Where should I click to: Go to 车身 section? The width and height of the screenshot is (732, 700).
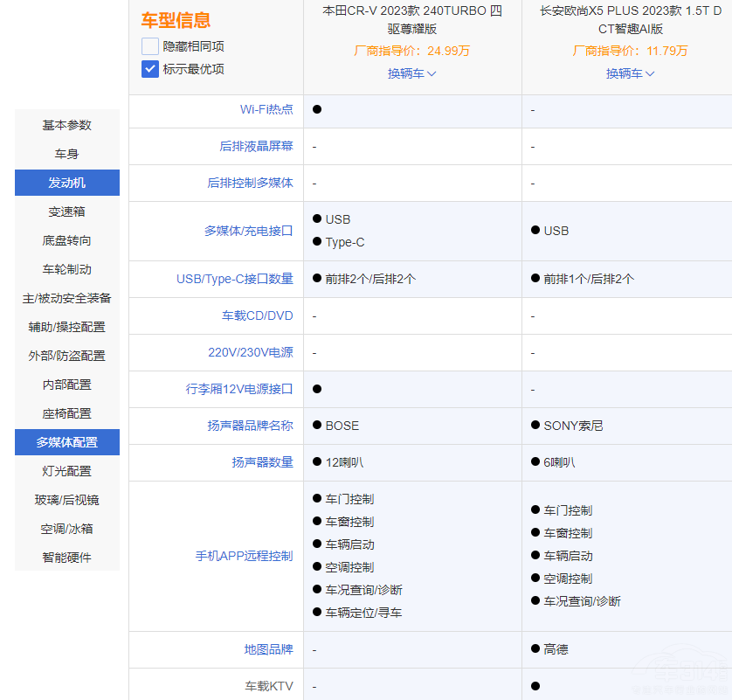pos(66,154)
